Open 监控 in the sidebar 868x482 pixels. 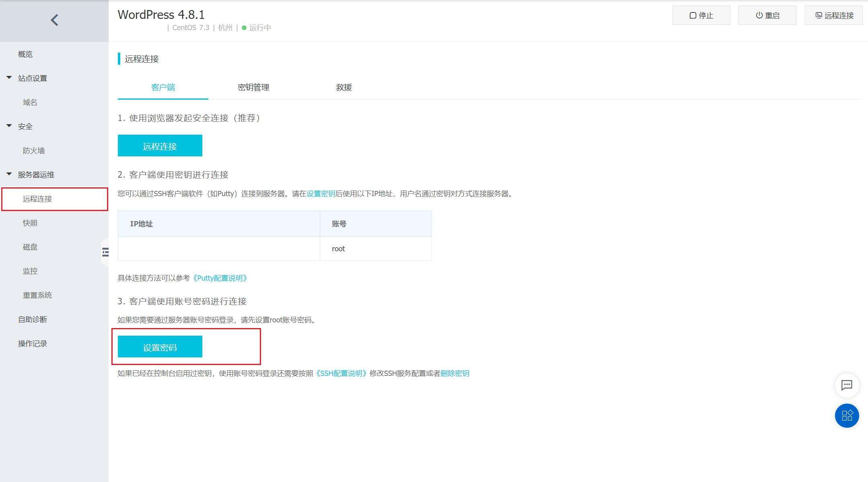point(30,271)
